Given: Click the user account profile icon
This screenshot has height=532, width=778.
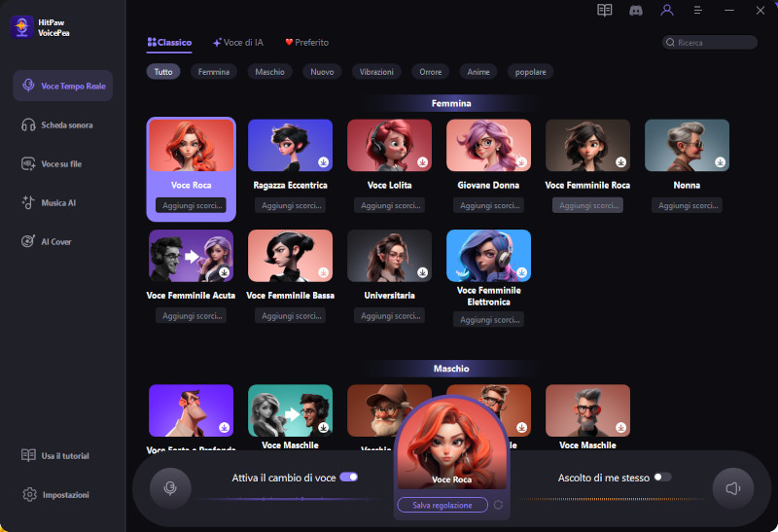Looking at the screenshot, I should (x=666, y=11).
